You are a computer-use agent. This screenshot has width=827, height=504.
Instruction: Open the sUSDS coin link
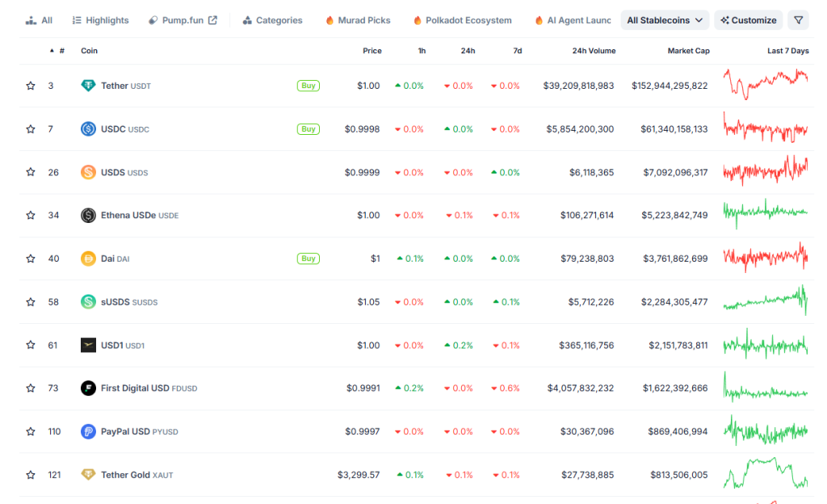click(x=129, y=302)
